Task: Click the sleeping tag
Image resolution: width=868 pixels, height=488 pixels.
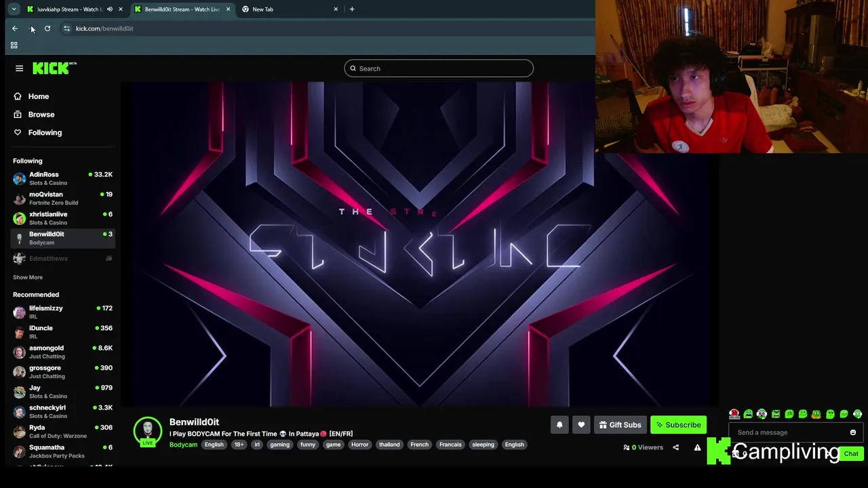Action: pos(483,445)
